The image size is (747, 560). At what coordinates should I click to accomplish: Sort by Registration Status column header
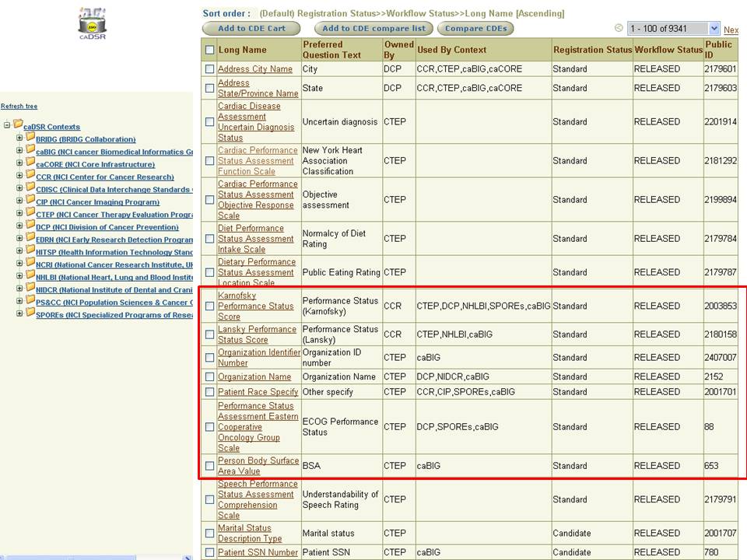click(x=593, y=50)
